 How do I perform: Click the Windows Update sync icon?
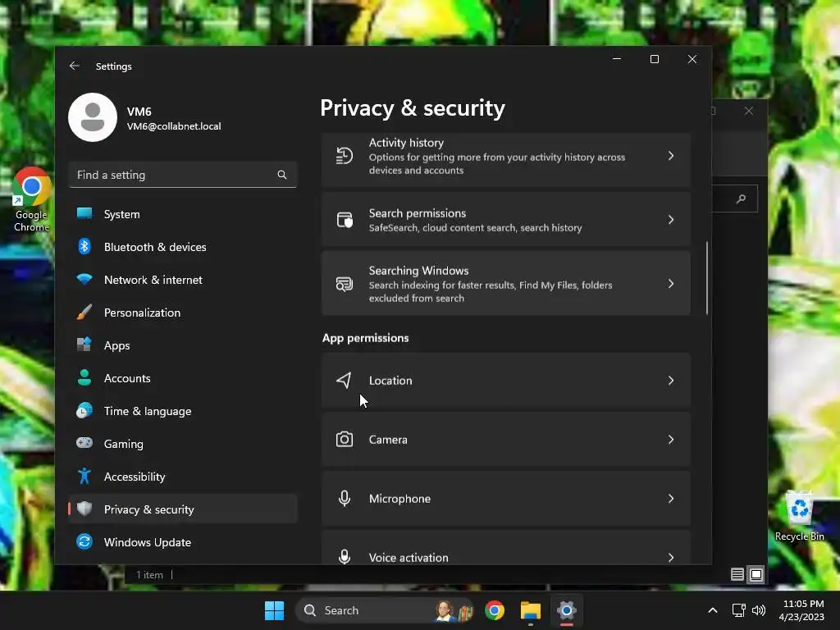(x=84, y=541)
